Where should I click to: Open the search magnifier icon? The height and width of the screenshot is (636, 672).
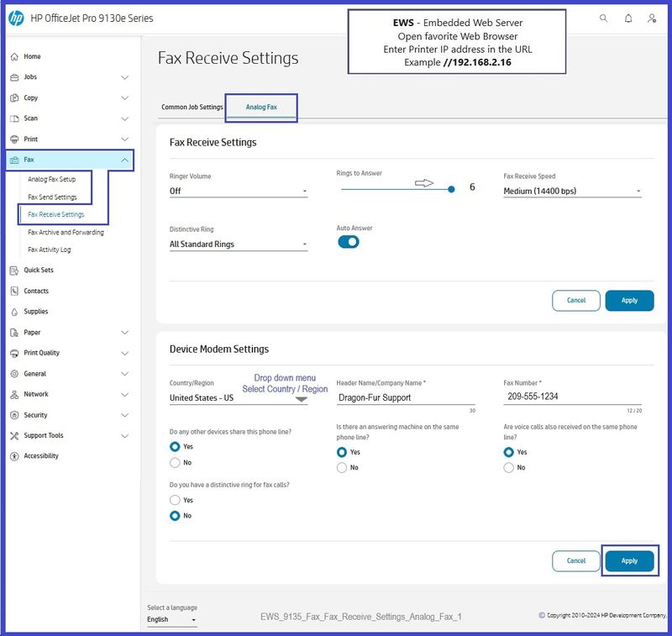(603, 18)
